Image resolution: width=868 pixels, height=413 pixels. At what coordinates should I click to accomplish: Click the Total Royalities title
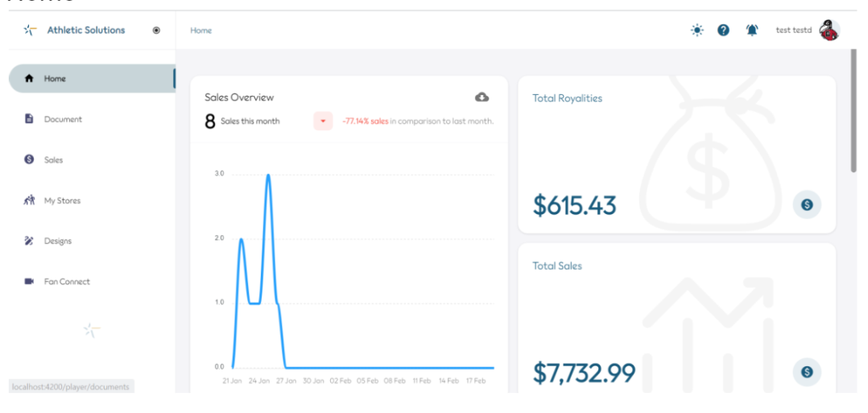coord(568,98)
